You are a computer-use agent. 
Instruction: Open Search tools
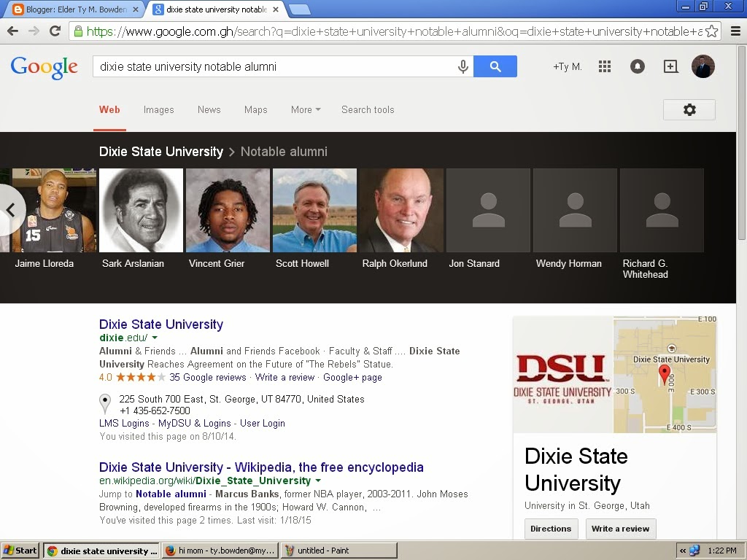(x=368, y=110)
